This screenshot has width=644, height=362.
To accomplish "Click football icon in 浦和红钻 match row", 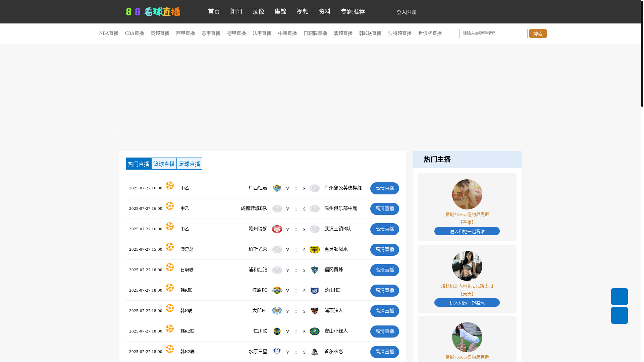I will click(x=170, y=267).
